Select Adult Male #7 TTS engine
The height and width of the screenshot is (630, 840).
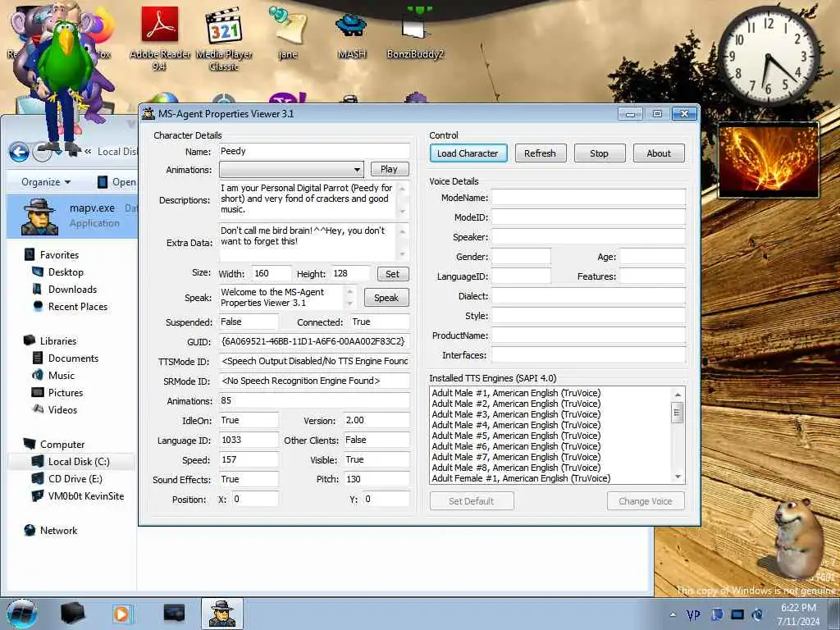(x=516, y=457)
